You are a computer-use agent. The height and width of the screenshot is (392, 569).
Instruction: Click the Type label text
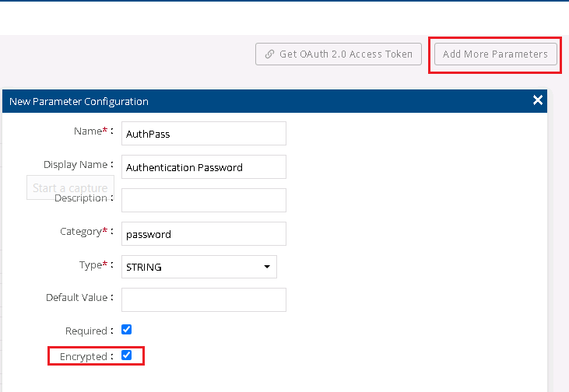coord(90,265)
